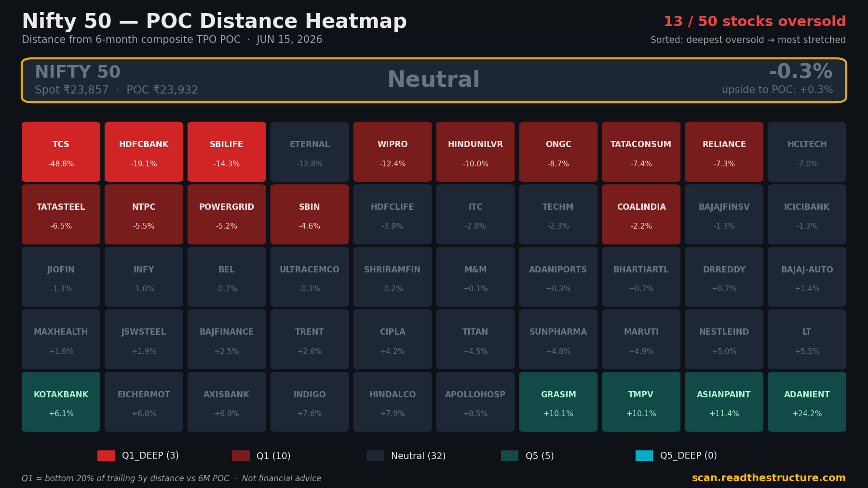Select the POWERGRID -5.2% tile
The height and width of the screenshot is (488, 868).
[227, 215]
